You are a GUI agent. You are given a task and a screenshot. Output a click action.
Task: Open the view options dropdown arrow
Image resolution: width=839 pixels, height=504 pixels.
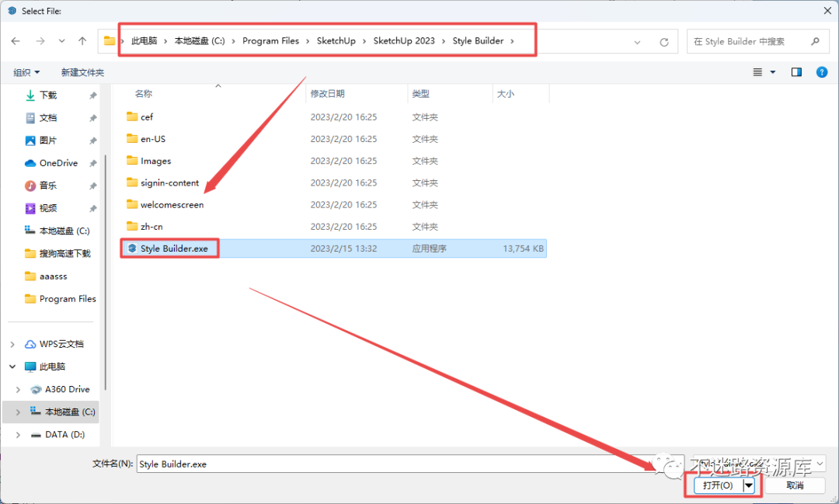click(773, 72)
